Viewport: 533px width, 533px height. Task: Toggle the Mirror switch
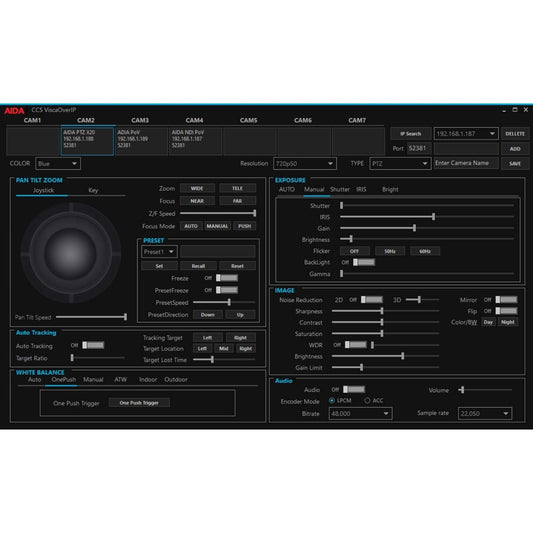[x=506, y=299]
